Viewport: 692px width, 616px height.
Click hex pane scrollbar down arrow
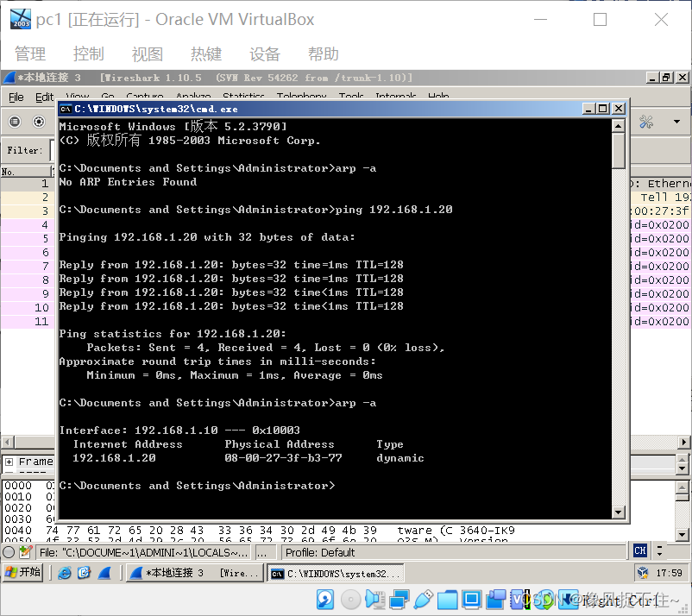click(682, 535)
